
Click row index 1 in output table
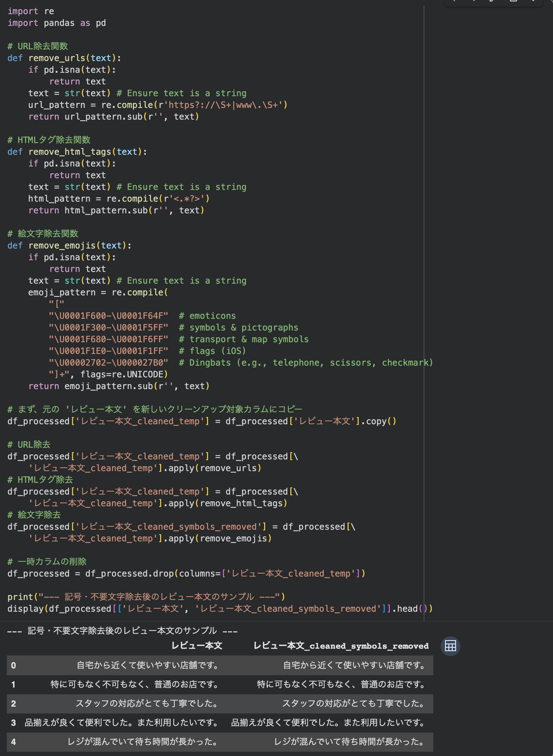(13, 684)
